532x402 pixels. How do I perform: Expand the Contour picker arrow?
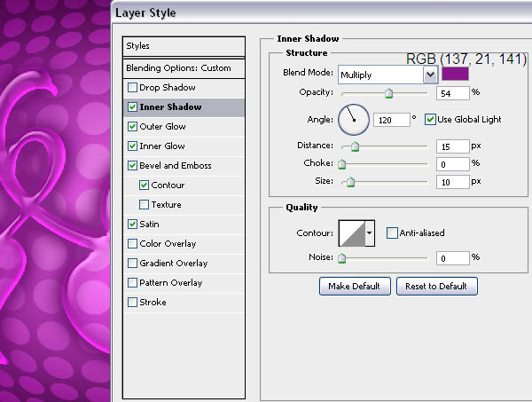[370, 233]
